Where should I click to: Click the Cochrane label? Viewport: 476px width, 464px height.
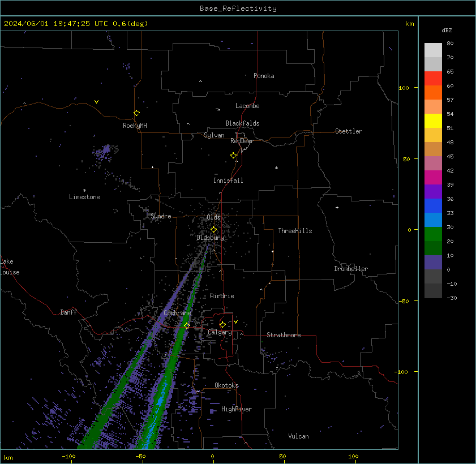point(177,313)
